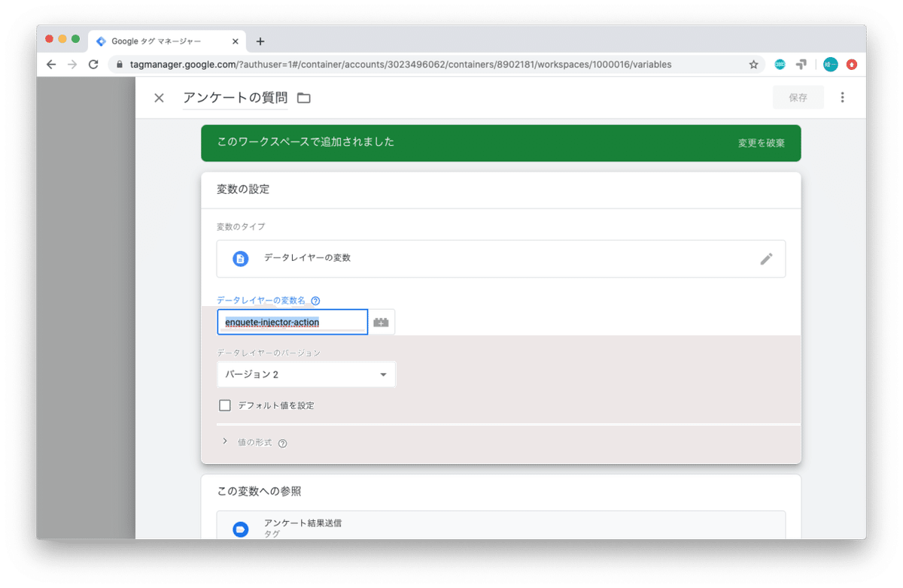The height and width of the screenshot is (588, 903).
Task: Open help for データレイヤーの変数名
Action: pyautogui.click(x=315, y=301)
